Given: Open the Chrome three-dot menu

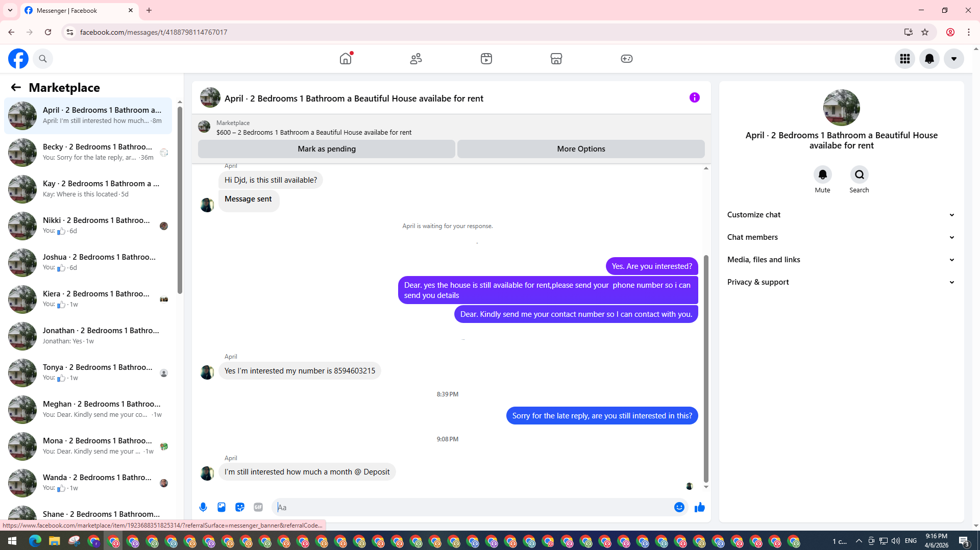Looking at the screenshot, I should (x=969, y=32).
